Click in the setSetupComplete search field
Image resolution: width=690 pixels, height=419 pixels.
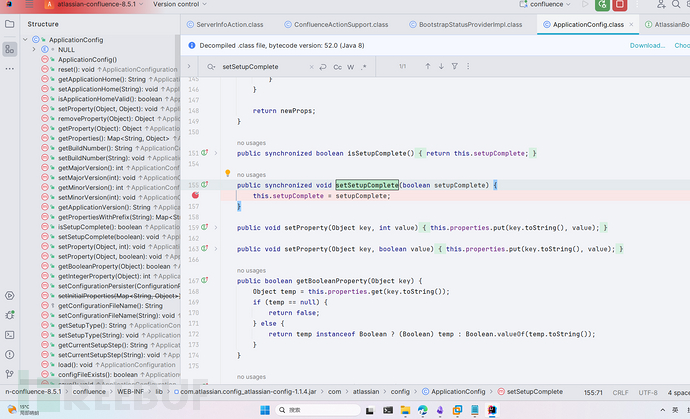coord(263,67)
